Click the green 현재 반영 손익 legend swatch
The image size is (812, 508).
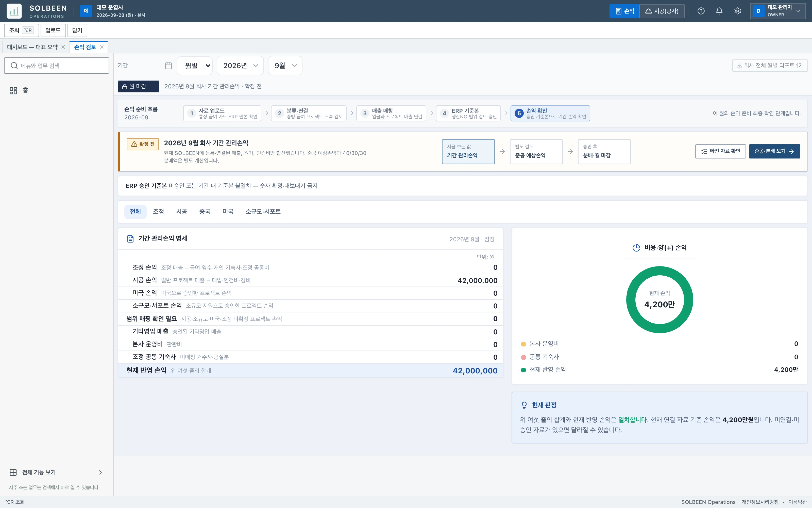[523, 370]
